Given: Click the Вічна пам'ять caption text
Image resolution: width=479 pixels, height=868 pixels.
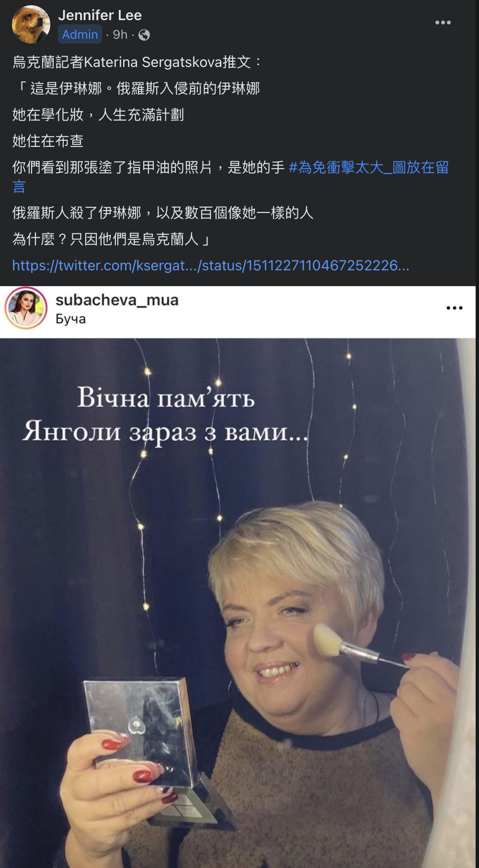Looking at the screenshot, I should [x=166, y=398].
